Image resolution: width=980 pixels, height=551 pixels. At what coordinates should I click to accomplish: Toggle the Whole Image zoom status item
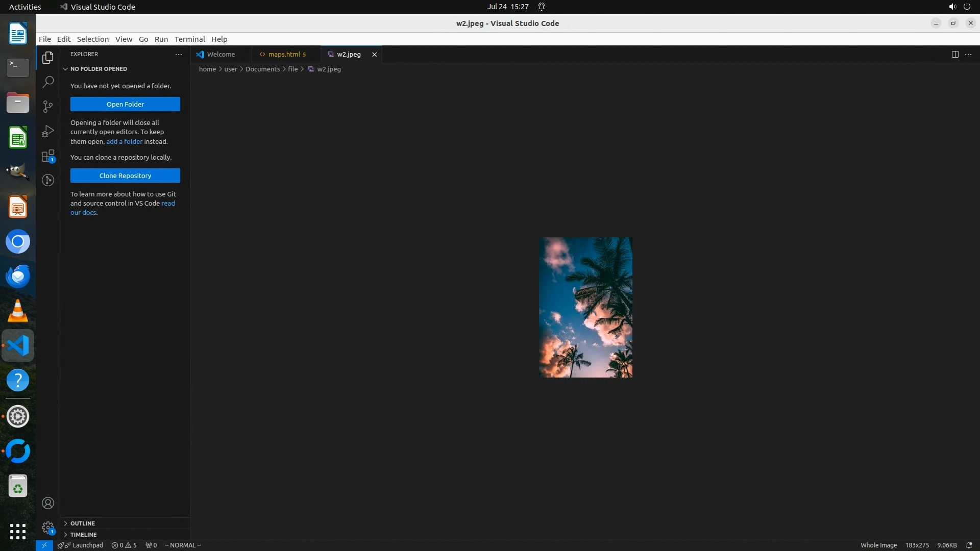coord(878,545)
